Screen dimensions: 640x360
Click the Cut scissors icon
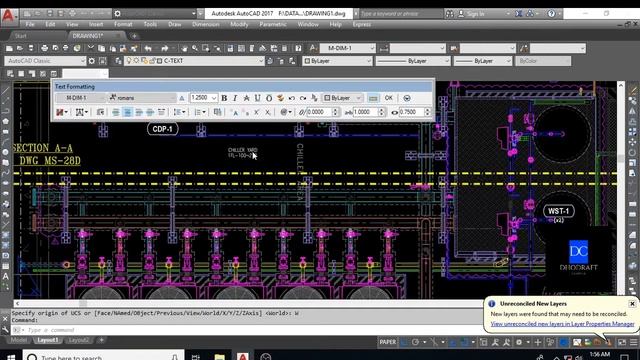tap(91, 48)
